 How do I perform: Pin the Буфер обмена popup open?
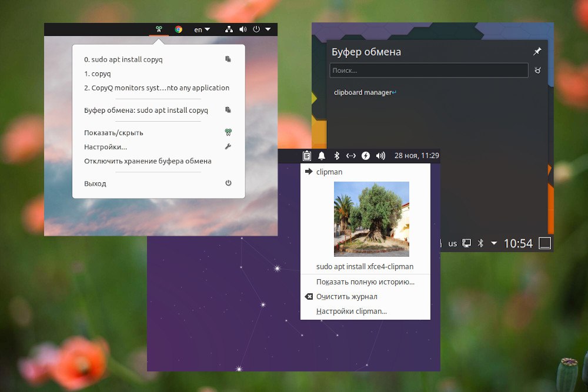(x=537, y=51)
